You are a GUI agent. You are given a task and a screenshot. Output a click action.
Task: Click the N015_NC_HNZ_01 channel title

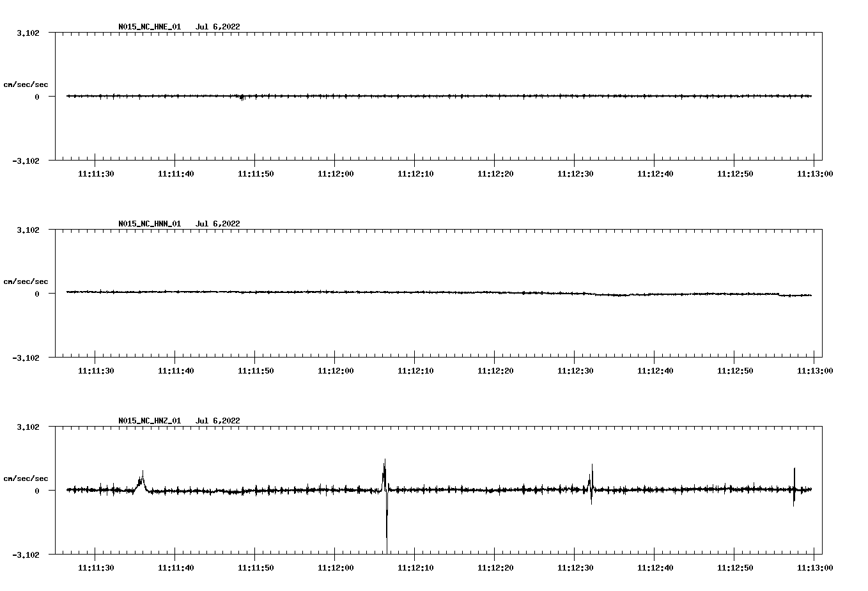tap(150, 421)
